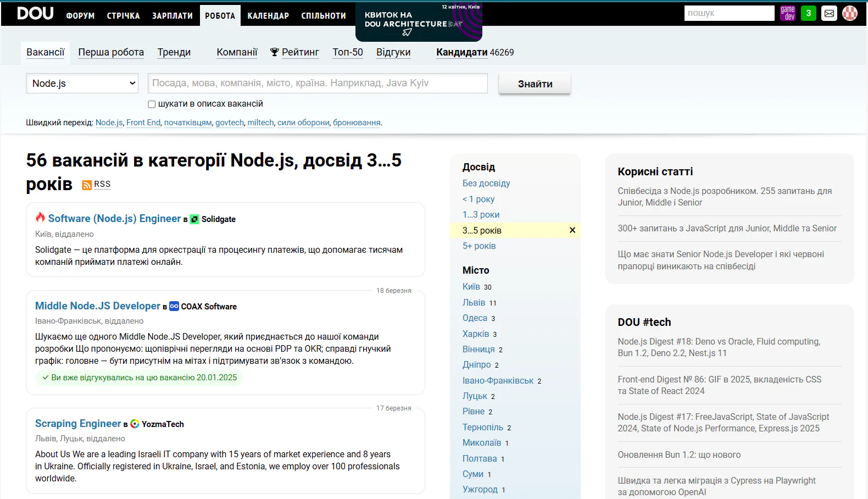Filter vacancies by city Івано-Франківськ
Screen dimensions: 868x499
click(x=498, y=381)
